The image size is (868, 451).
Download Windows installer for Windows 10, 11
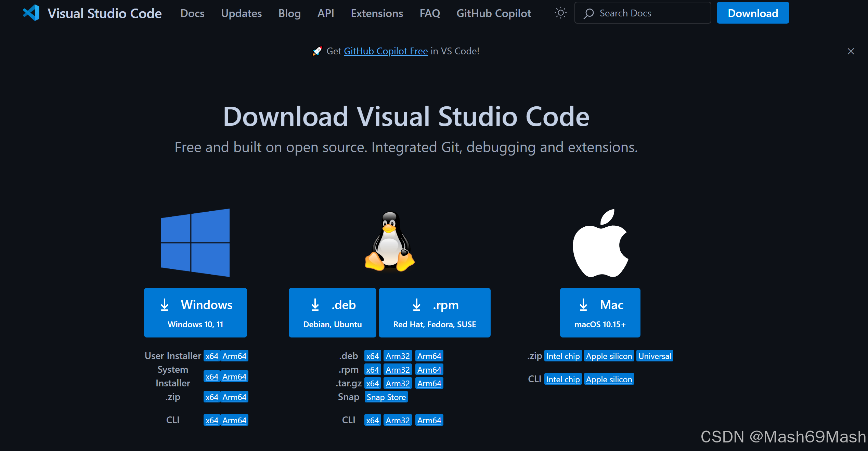[195, 312]
